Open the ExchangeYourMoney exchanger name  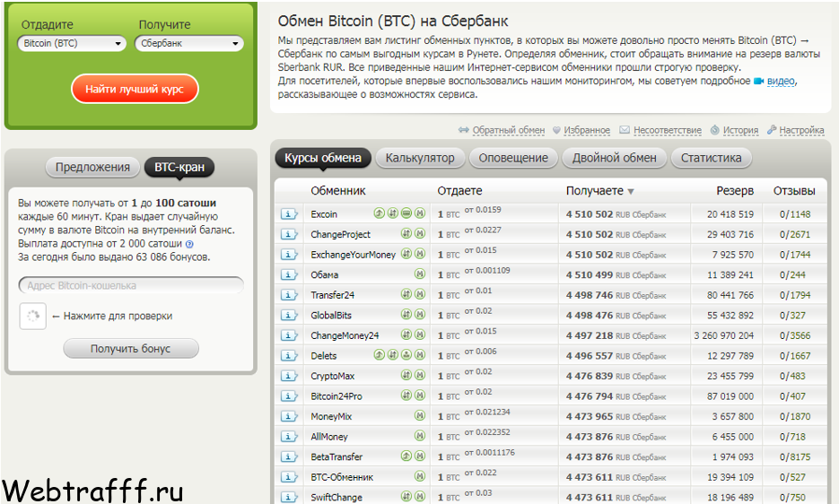point(354,255)
